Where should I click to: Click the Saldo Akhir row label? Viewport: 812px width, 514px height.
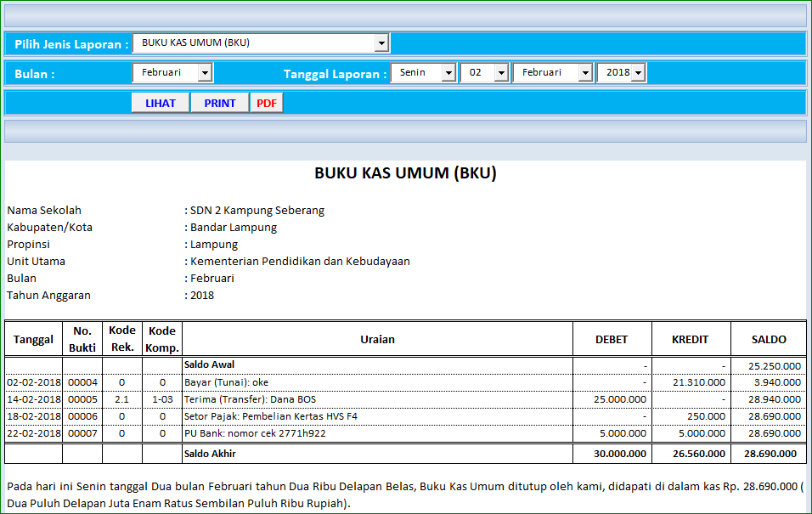click(x=210, y=454)
